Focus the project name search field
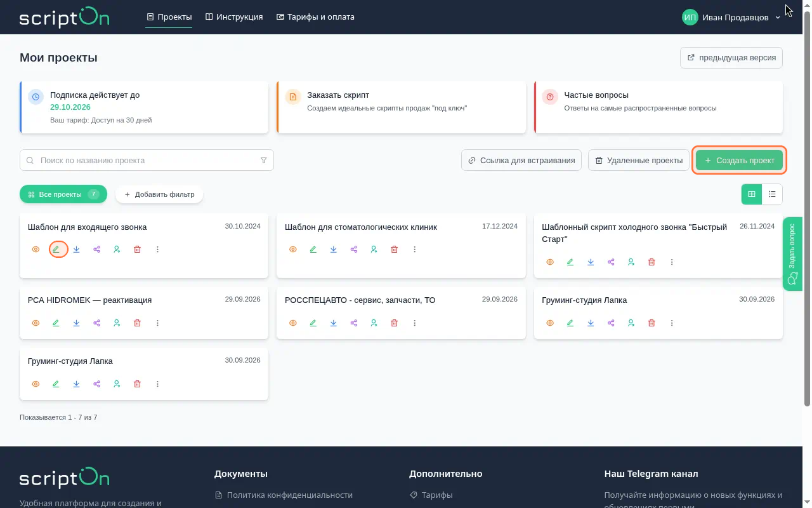Viewport: 812px width, 508px height. tap(147, 161)
